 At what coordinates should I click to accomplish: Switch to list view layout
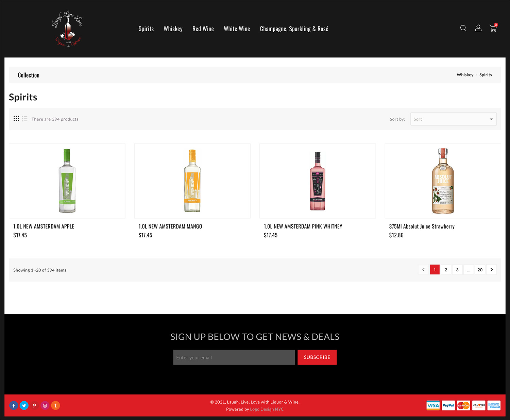(24, 119)
